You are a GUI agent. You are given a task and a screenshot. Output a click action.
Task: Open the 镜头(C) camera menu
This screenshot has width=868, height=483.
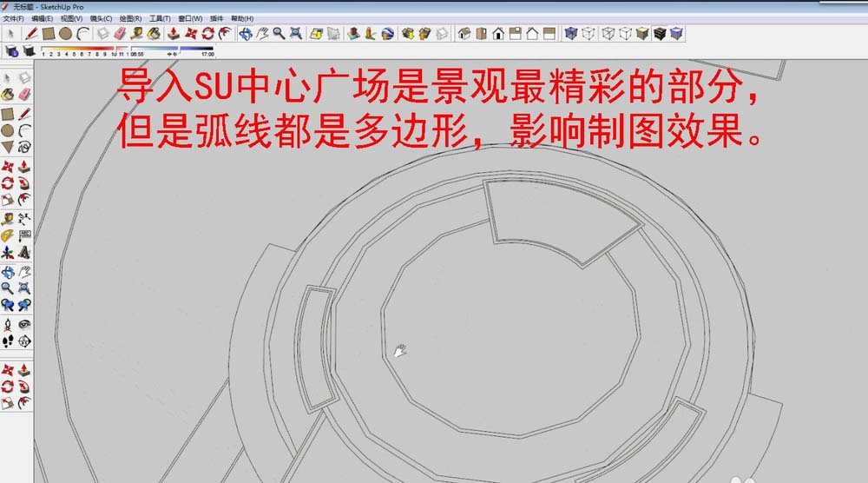(101, 19)
